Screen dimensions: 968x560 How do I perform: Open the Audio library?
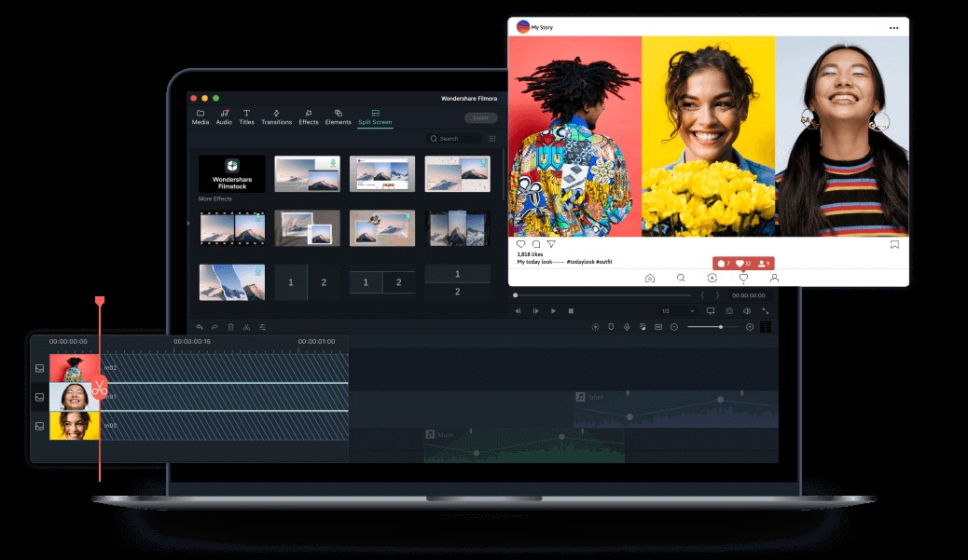[223, 115]
